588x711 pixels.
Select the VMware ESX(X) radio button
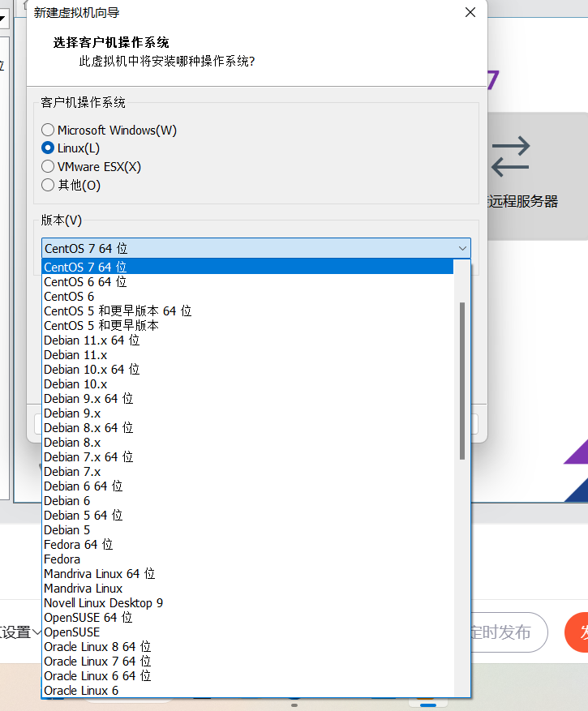[x=48, y=166]
